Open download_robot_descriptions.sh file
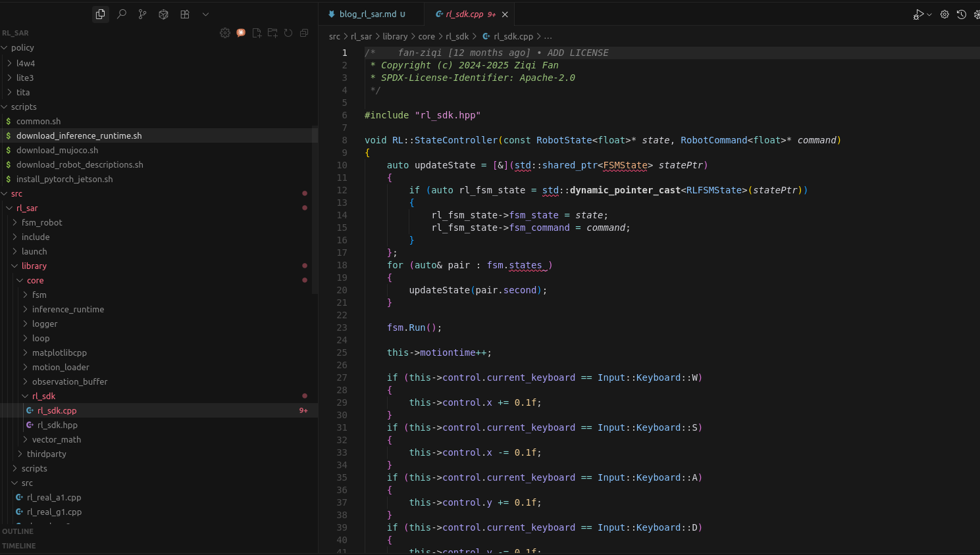The width and height of the screenshot is (980, 555). click(158, 164)
